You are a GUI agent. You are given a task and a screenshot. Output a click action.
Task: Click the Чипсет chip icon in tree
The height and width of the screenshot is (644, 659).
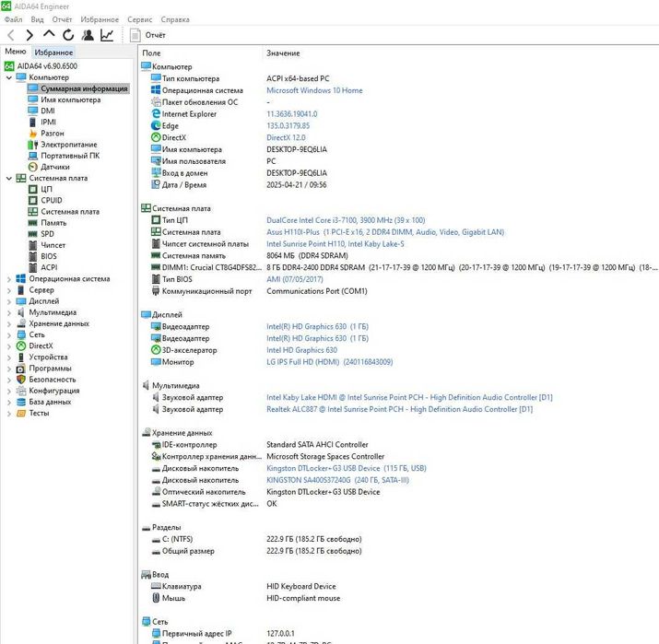pos(33,245)
